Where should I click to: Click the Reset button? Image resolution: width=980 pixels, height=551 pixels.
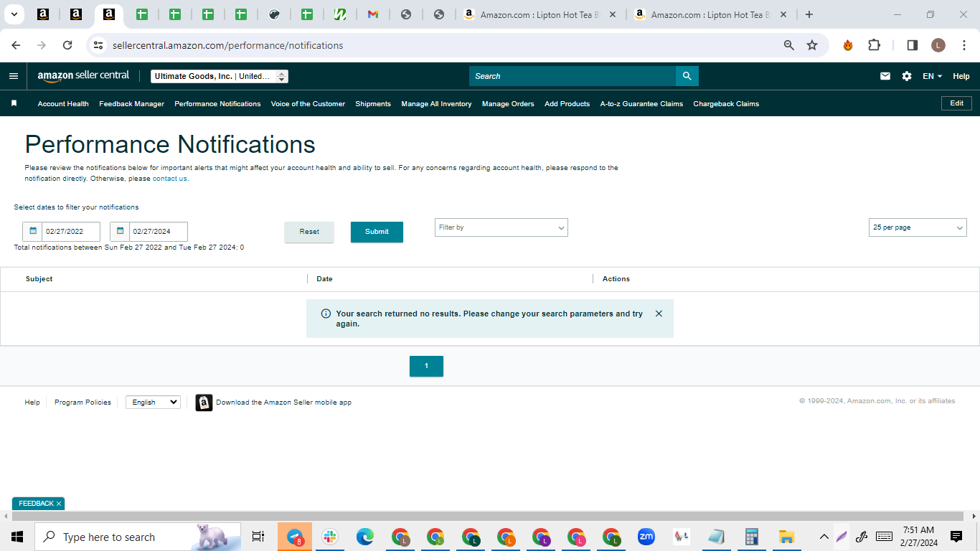[x=309, y=232]
